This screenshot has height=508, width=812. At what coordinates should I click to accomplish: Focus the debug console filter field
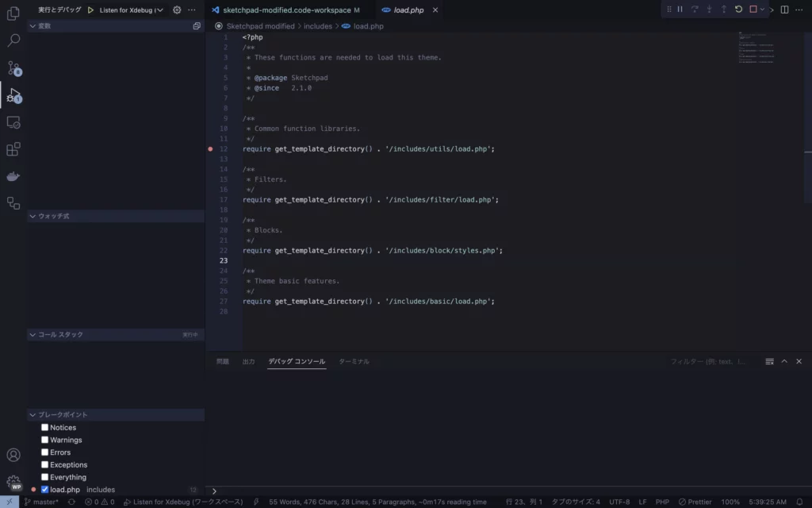pos(713,361)
